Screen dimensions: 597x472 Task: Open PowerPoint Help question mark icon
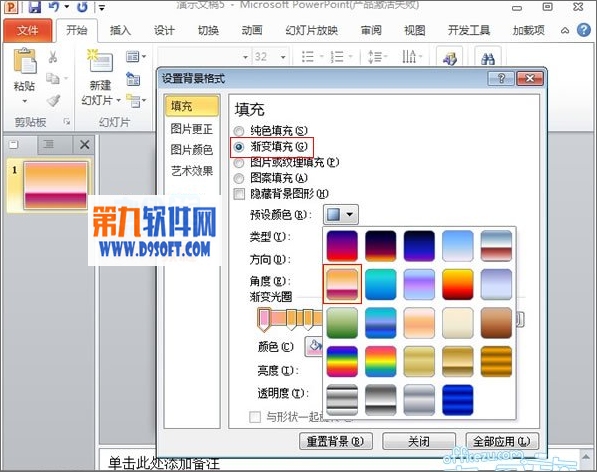coord(584,30)
